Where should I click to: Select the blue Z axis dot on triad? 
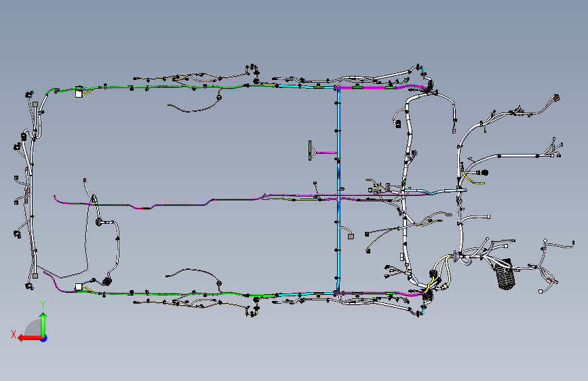coord(44,338)
